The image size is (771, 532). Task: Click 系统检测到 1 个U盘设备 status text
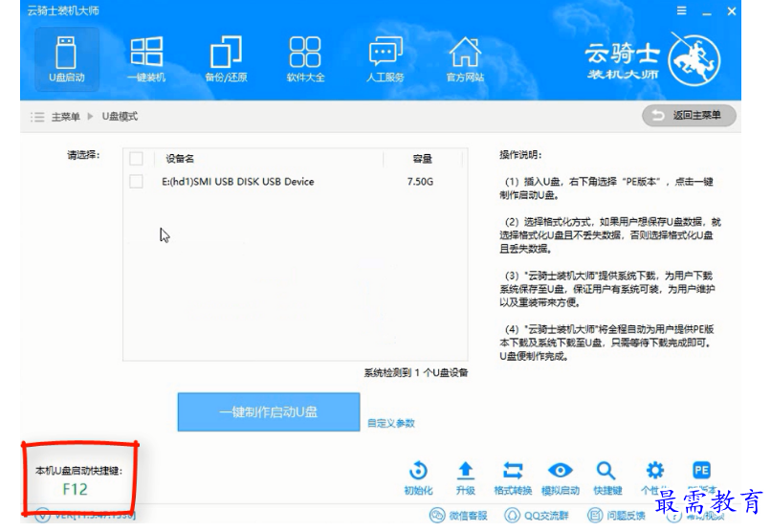point(416,373)
